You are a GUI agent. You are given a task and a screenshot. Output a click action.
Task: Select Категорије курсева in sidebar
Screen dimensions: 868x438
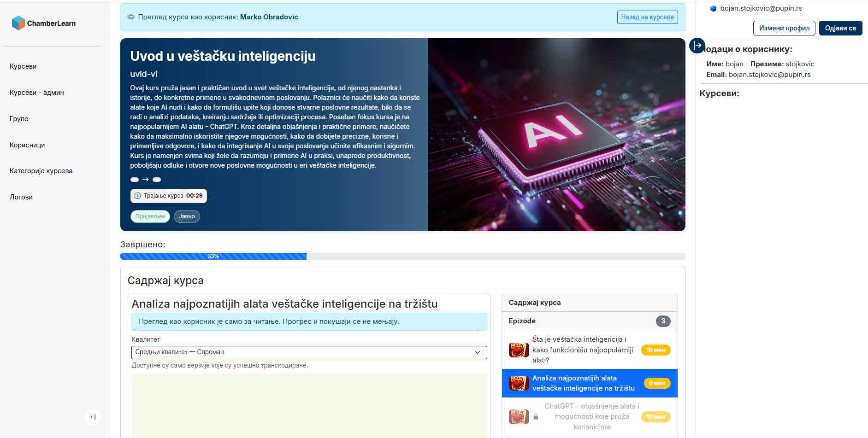tap(41, 171)
